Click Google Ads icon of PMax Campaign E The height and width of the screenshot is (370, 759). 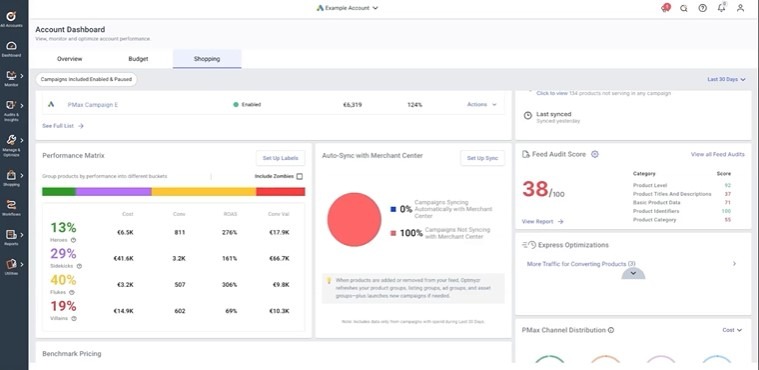tap(51, 104)
